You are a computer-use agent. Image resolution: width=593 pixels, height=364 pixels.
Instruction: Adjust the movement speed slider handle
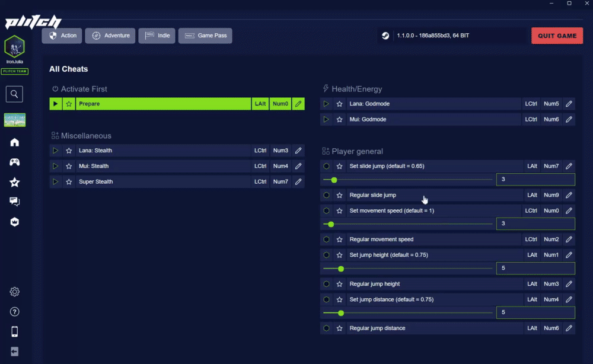point(331,224)
